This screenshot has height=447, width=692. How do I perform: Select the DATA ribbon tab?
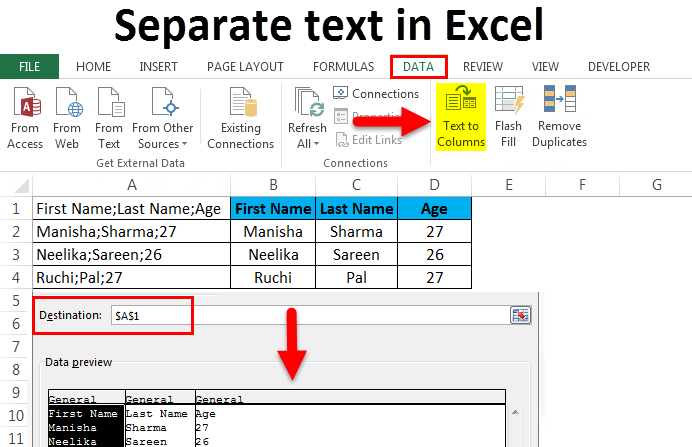coord(418,67)
